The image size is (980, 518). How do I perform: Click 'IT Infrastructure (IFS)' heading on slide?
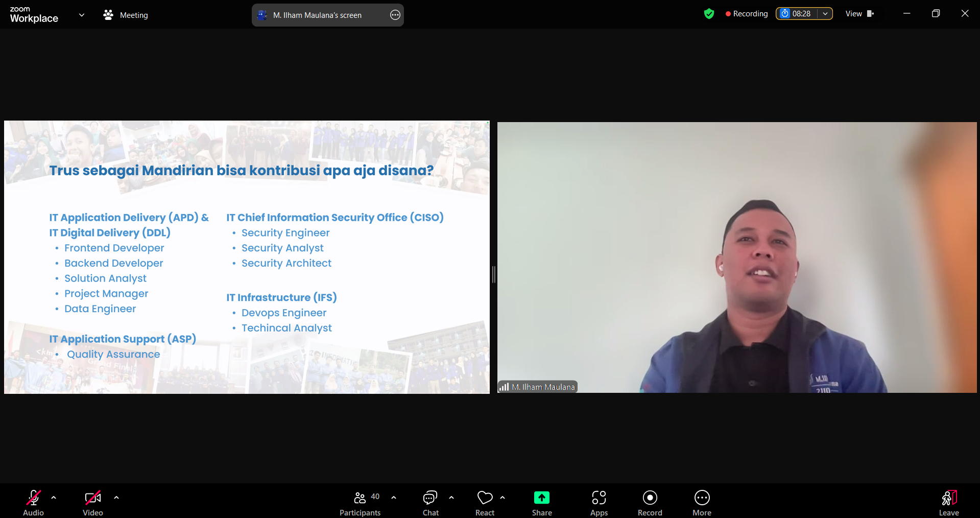(x=281, y=297)
